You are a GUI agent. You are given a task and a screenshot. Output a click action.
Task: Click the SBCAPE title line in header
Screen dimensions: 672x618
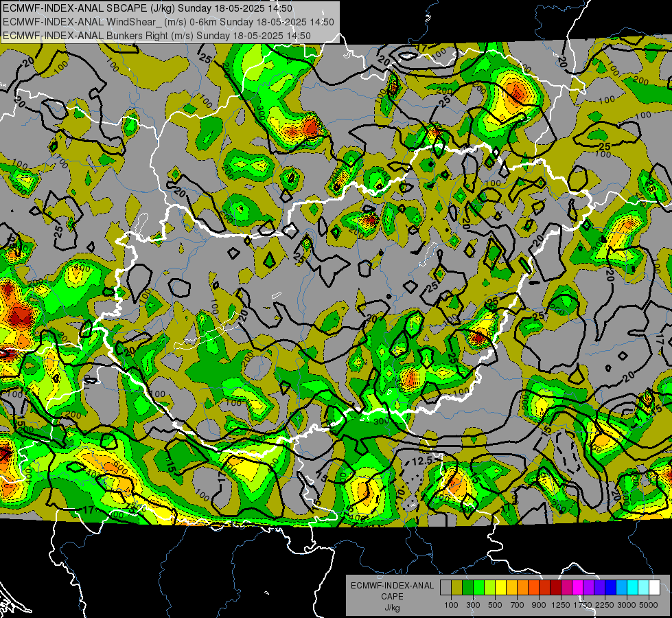point(148,8)
